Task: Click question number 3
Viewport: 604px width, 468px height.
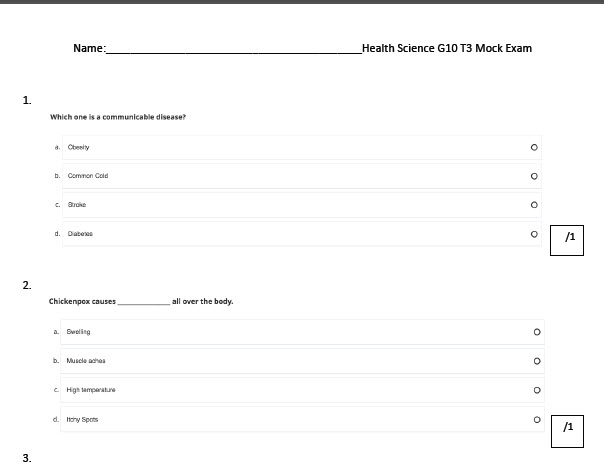Action: tap(26, 458)
